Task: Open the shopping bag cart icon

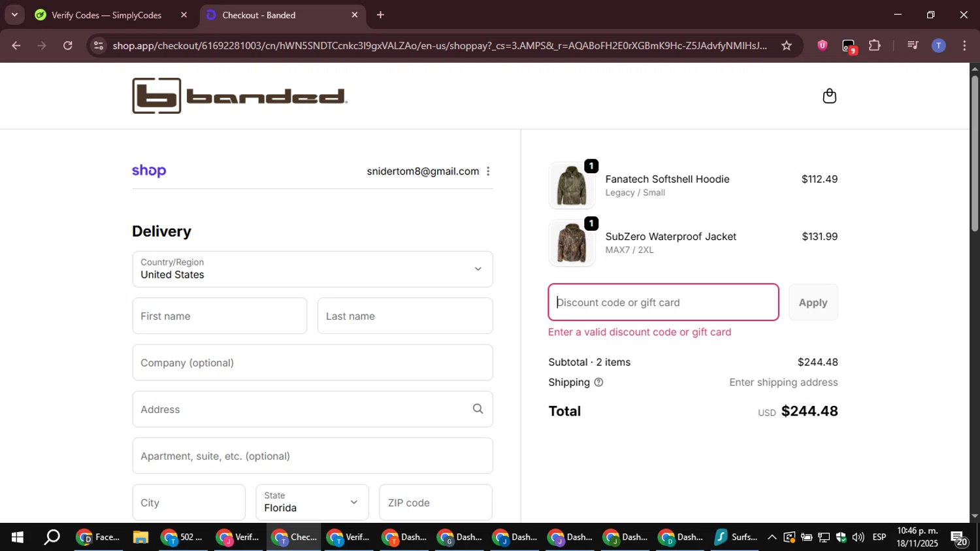Action: coord(829,96)
